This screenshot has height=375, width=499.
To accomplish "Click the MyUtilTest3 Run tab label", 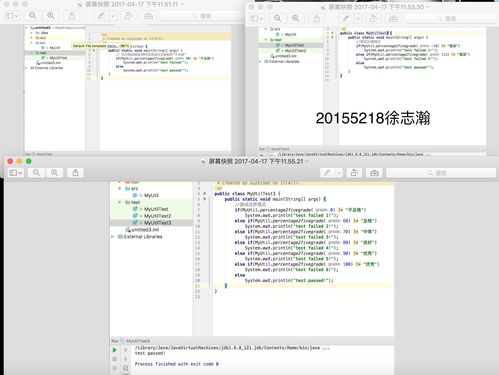I will 138,341.
